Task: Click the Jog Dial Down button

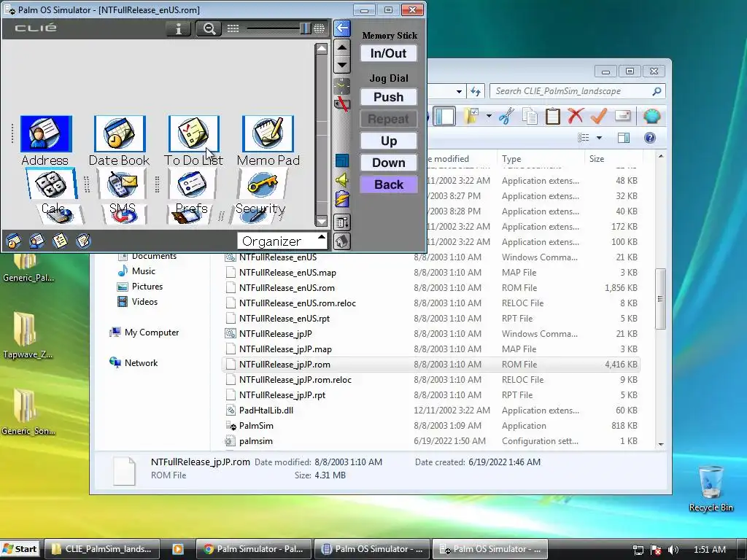Action: [388, 163]
